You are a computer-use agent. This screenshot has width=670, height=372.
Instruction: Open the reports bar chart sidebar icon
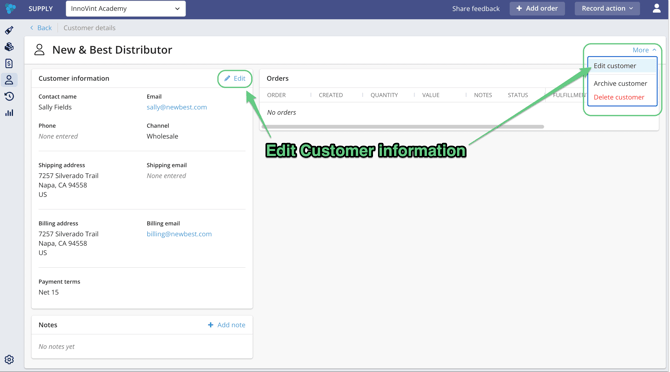(x=9, y=113)
